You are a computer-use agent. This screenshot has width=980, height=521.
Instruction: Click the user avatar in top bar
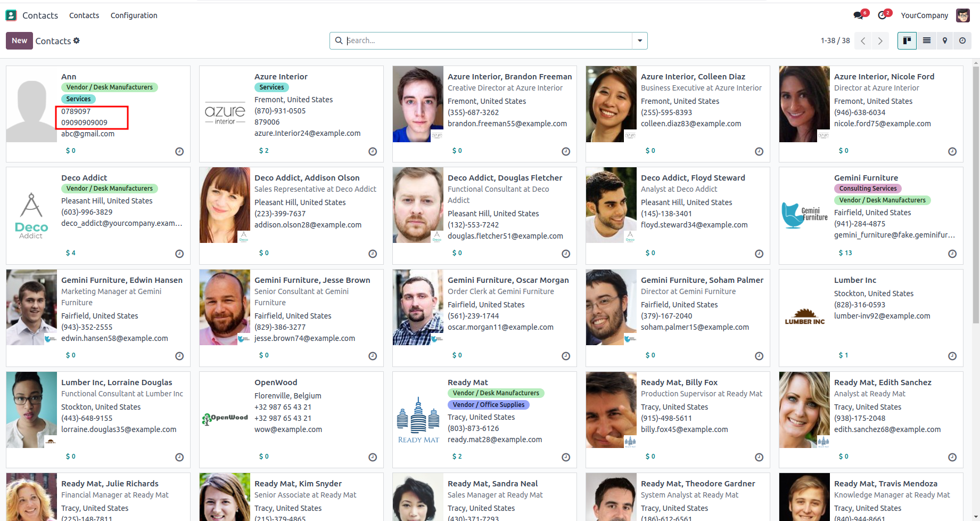pyautogui.click(x=962, y=15)
